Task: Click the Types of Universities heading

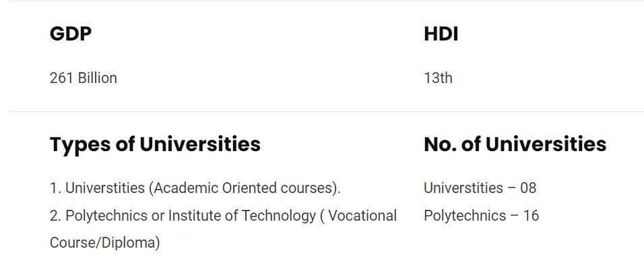Action: (155, 144)
